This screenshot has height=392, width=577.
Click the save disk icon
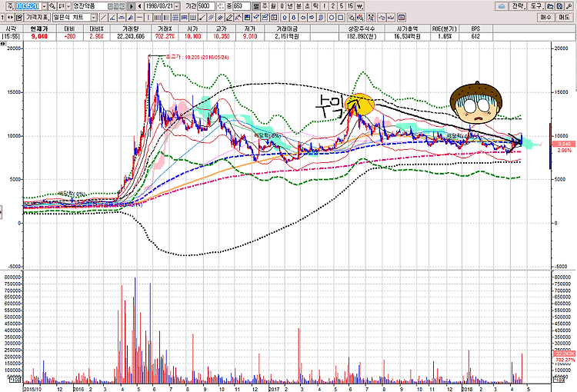559,6
